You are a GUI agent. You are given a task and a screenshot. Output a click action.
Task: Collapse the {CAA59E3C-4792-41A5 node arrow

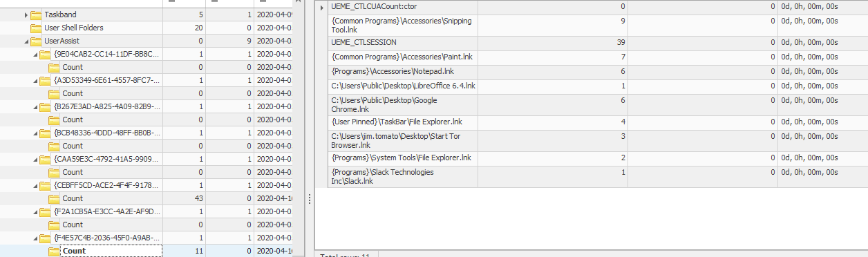36,159
